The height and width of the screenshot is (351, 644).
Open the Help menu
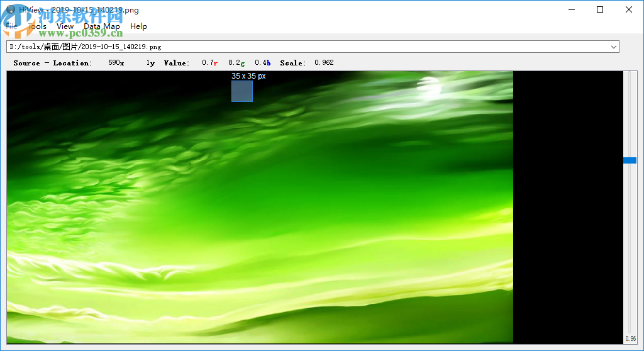coord(138,26)
